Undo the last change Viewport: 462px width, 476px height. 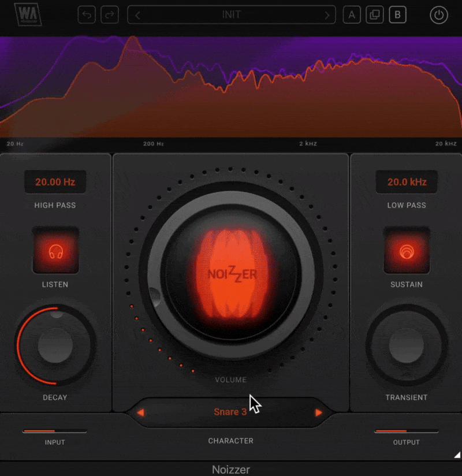[x=87, y=14]
